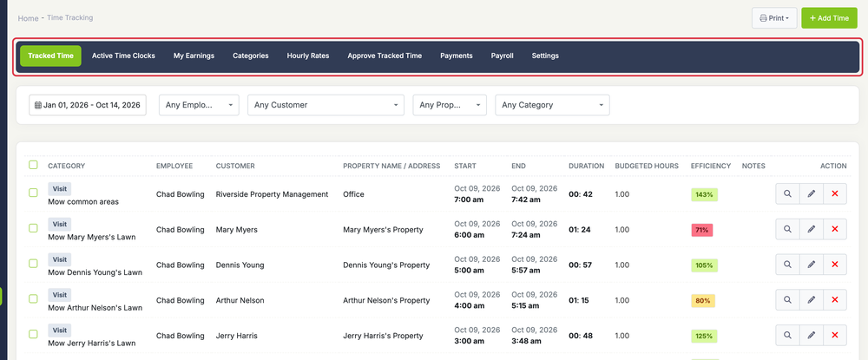The height and width of the screenshot is (360, 868).
Task: View details of Mow Jerry Harris's Lawn entry
Action: pyautogui.click(x=787, y=336)
